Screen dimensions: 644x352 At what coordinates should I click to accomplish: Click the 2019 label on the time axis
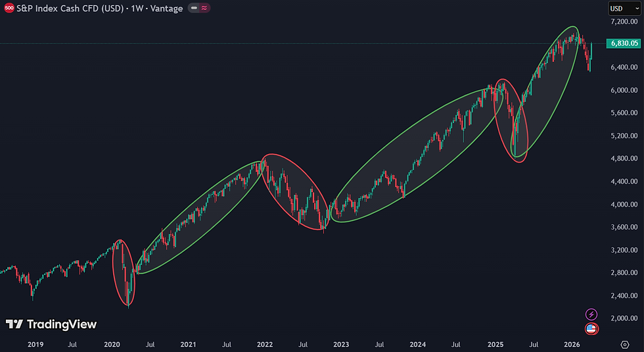coord(35,345)
